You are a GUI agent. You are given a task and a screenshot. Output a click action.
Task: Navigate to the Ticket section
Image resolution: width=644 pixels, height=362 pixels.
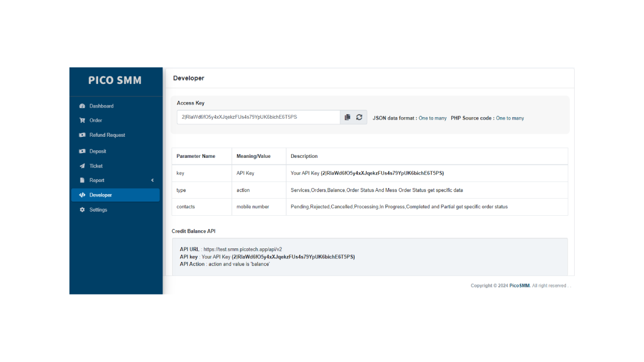click(95, 165)
